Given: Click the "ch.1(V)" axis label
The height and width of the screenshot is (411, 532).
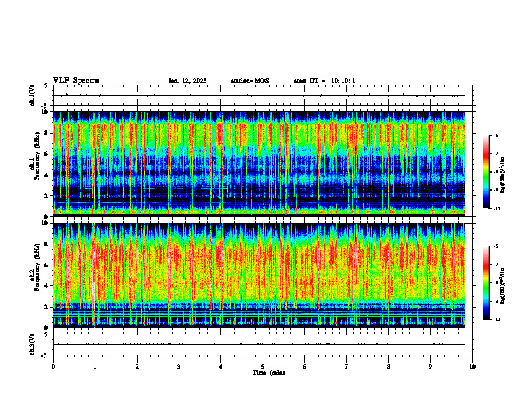Looking at the screenshot, I should click(32, 95).
